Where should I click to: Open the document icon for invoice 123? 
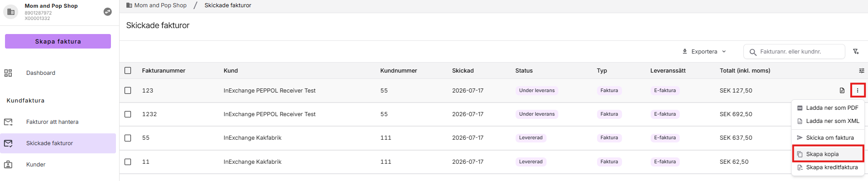[842, 91]
